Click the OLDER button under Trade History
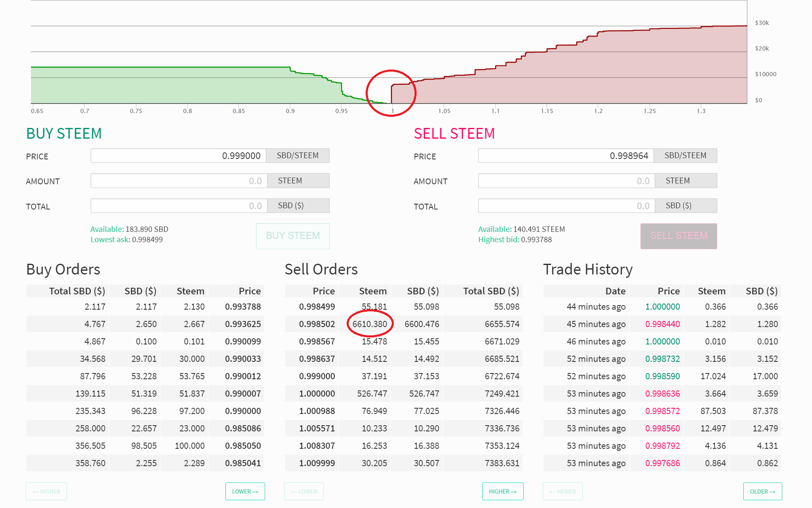Viewport: 812px width, 508px height. (763, 491)
